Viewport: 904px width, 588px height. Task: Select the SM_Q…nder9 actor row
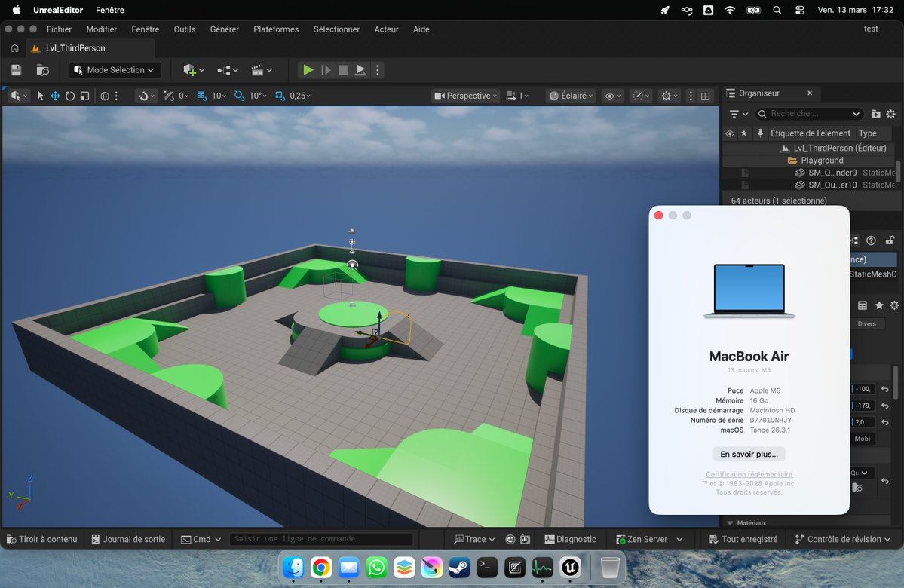click(809, 173)
